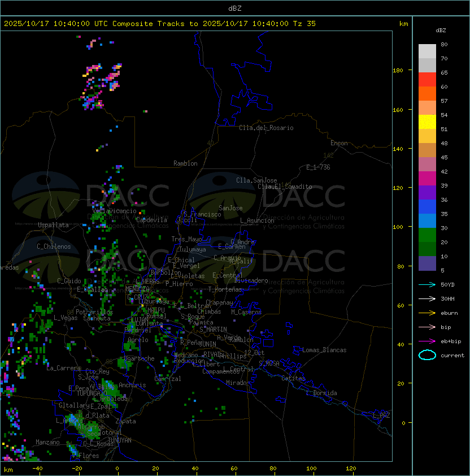Viewport: 470px width, 476px height.
Task: Click the 'MENDOZA' city label
Action: pos(137,289)
